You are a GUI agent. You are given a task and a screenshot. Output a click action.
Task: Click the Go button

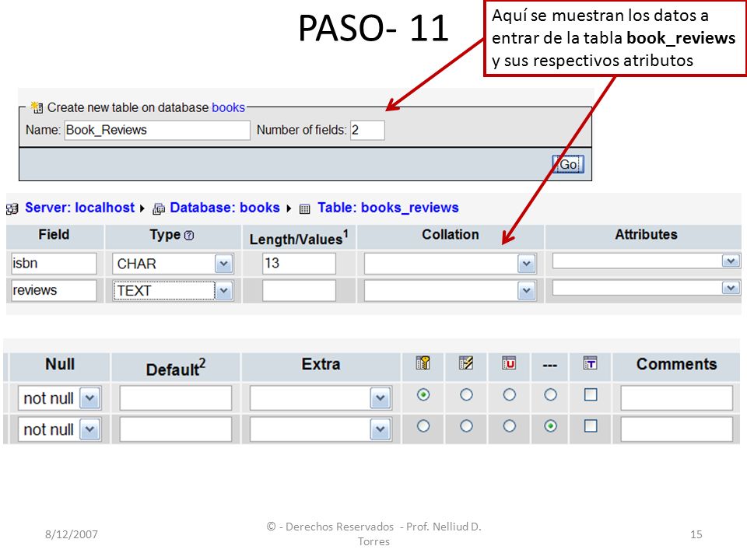click(568, 164)
